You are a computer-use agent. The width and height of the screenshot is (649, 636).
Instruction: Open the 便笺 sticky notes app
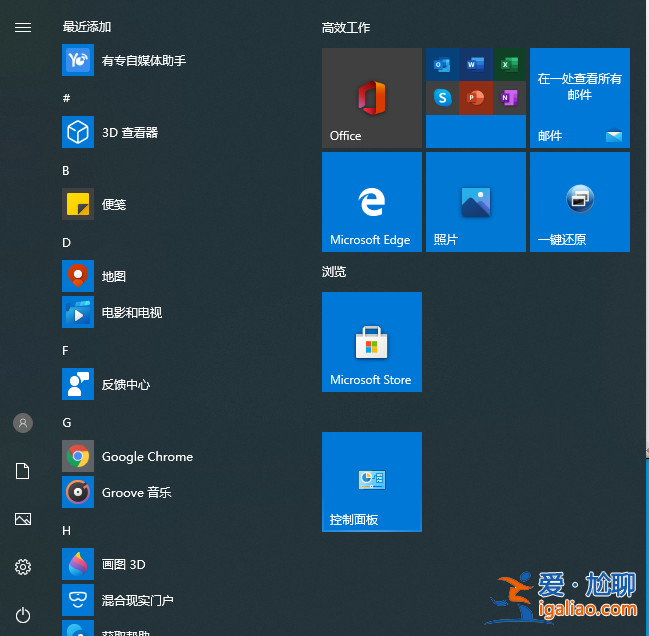point(94,204)
